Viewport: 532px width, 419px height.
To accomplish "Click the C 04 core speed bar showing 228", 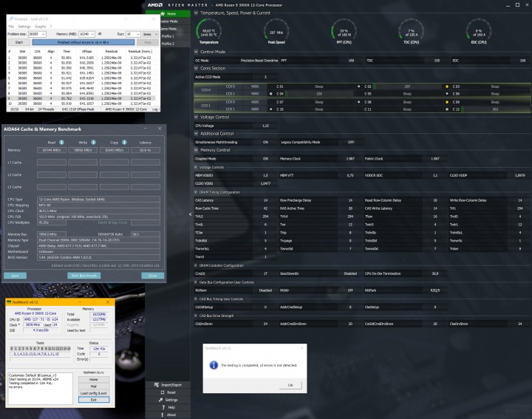I will pyautogui.click(x=319, y=94).
